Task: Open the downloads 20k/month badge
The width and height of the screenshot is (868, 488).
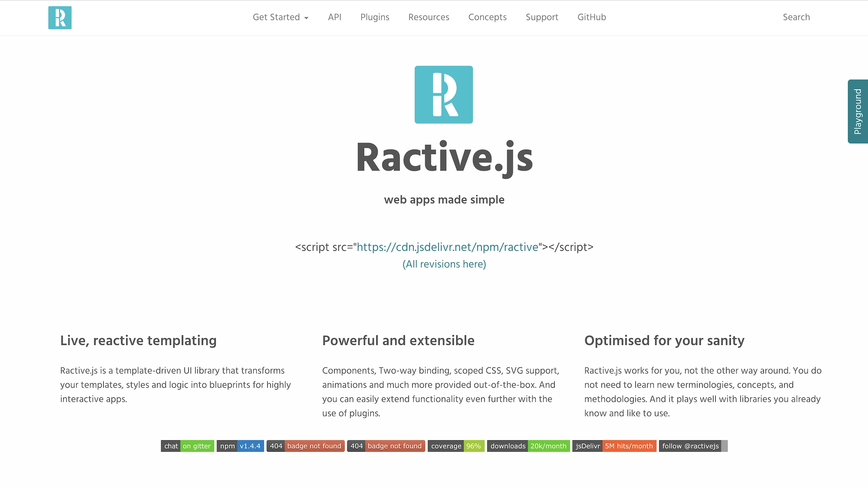Action: (x=528, y=446)
